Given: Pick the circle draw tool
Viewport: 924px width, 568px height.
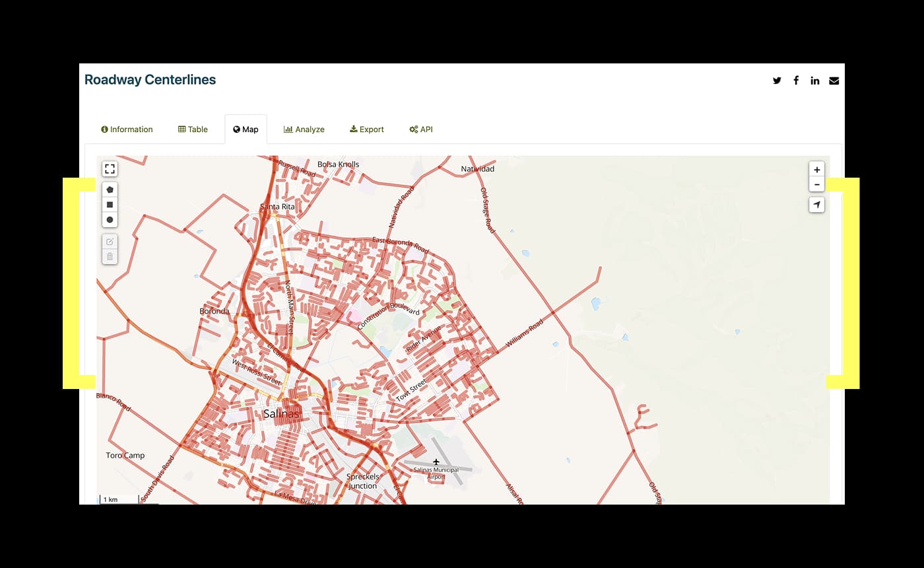Looking at the screenshot, I should [110, 220].
